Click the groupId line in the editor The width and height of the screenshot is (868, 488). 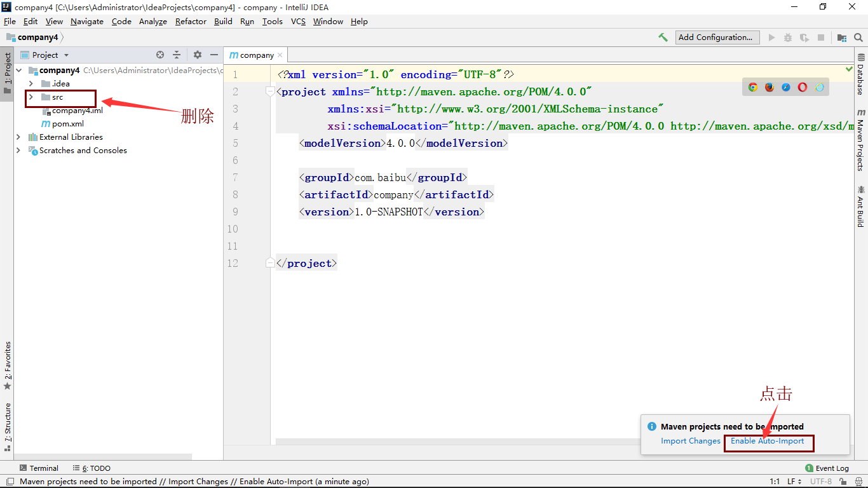(x=383, y=177)
